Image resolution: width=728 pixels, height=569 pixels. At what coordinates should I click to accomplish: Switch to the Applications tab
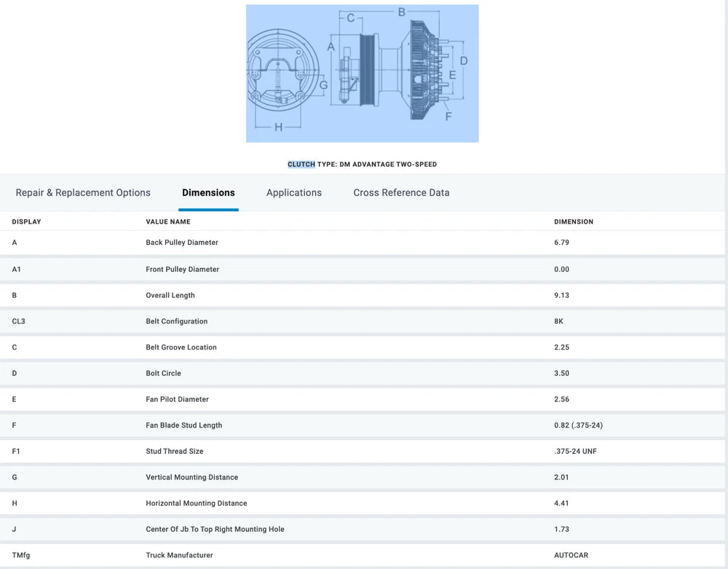pyautogui.click(x=293, y=193)
